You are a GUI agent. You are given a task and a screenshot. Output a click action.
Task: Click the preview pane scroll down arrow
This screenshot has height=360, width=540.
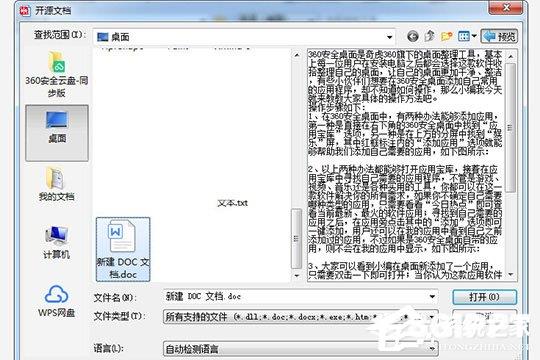click(510, 275)
